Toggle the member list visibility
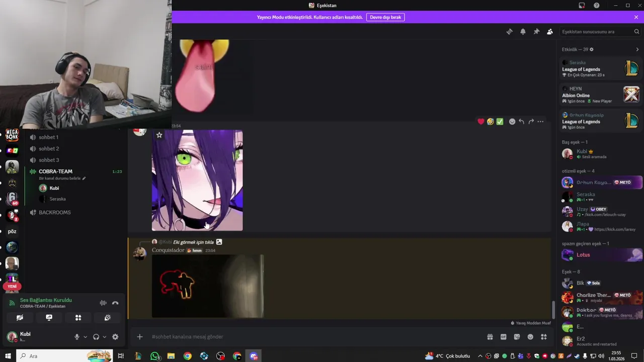Screen dimensions: 644x362 coord(550,32)
